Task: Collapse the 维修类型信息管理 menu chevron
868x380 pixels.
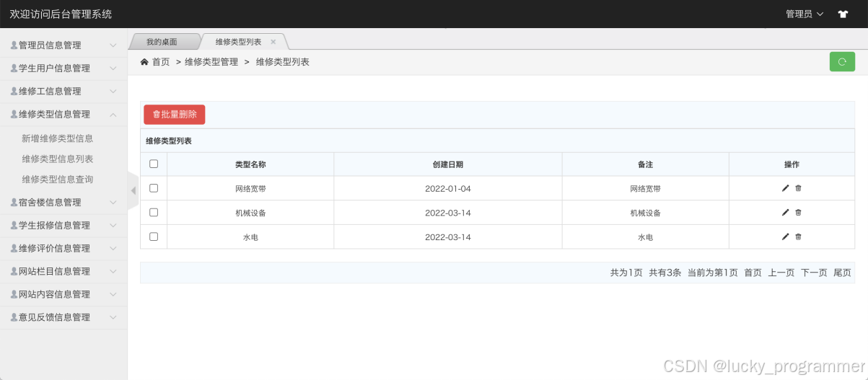Action: 113,114
